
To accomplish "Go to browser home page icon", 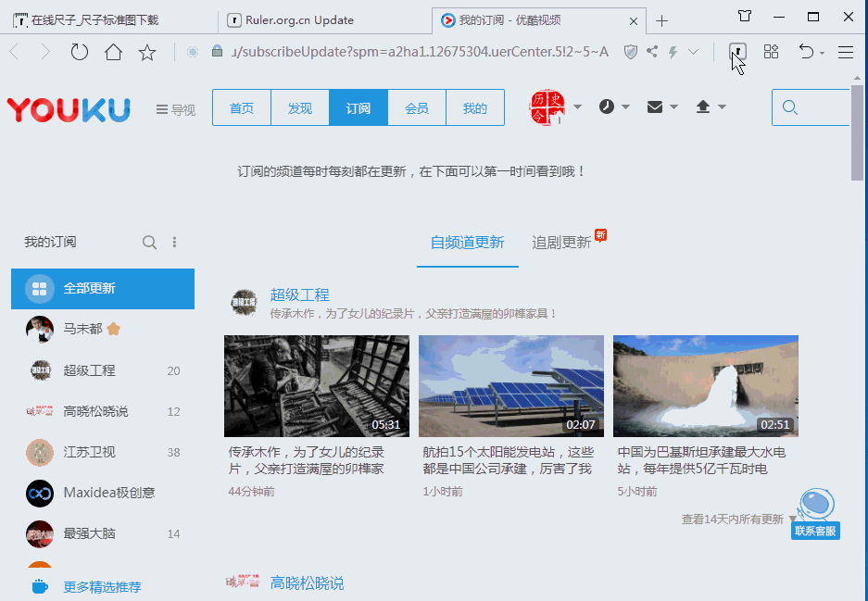I will pos(114,52).
